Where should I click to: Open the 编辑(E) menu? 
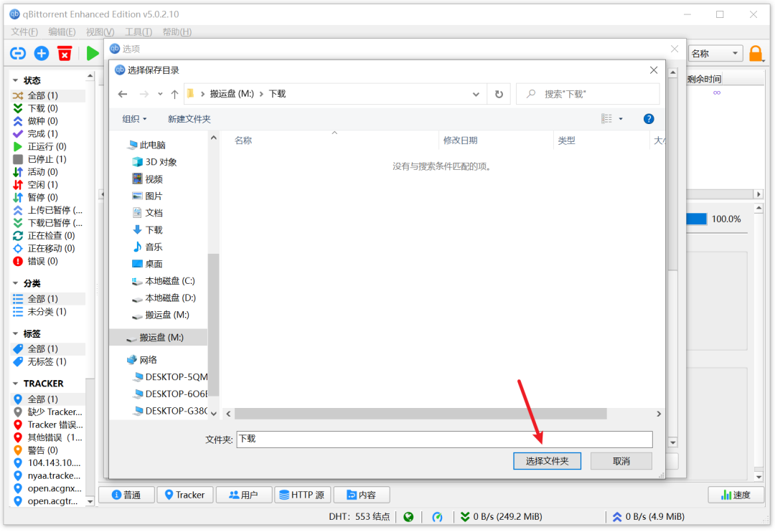[x=62, y=32]
